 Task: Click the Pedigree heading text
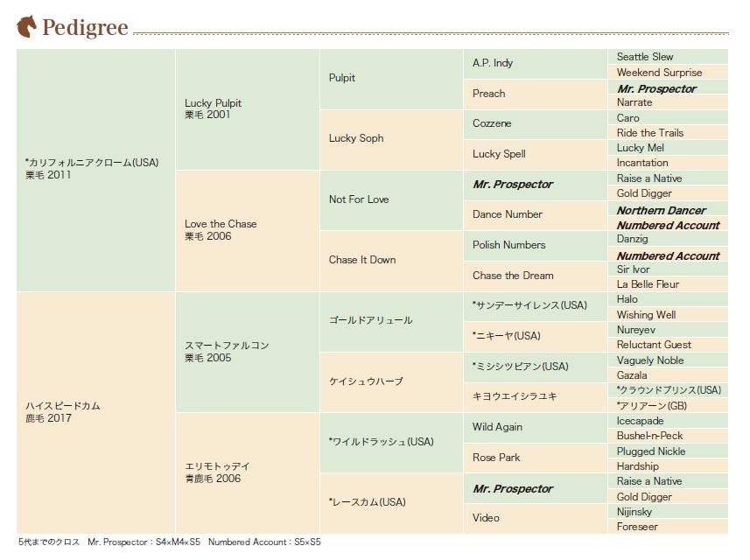(x=85, y=27)
